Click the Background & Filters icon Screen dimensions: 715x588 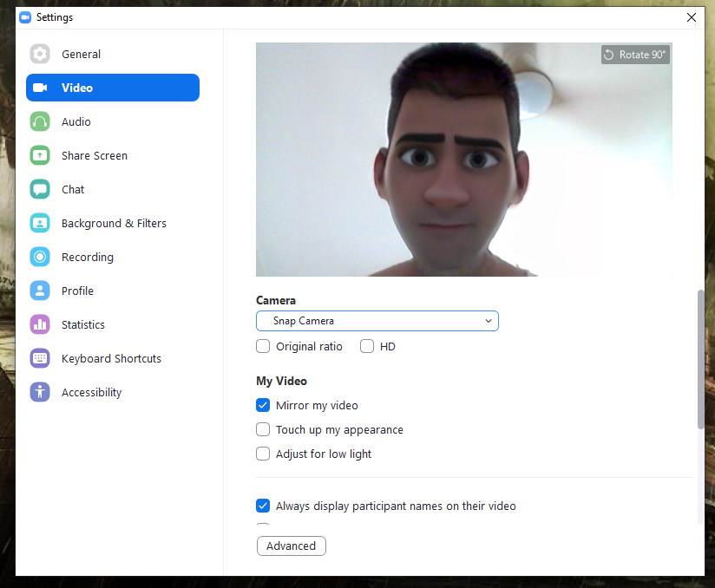[40, 223]
